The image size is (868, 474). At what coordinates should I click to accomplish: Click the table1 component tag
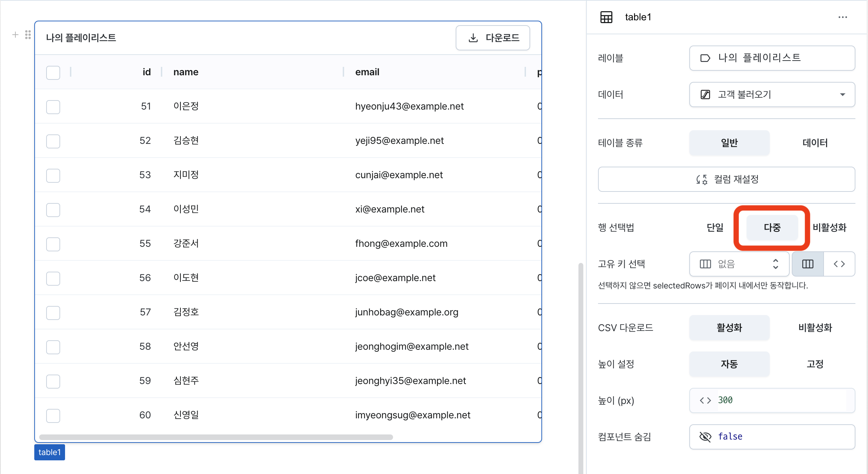click(49, 452)
